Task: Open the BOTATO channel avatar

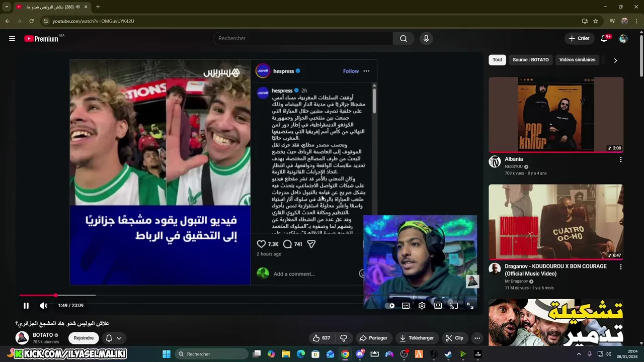Action: pyautogui.click(x=22, y=338)
